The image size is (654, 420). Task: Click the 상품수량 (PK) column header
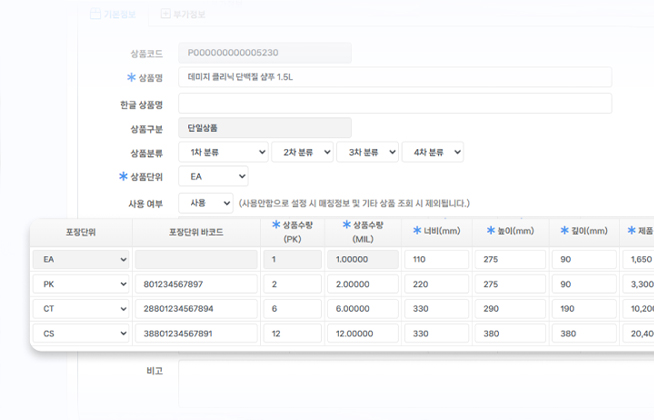pyautogui.click(x=292, y=232)
